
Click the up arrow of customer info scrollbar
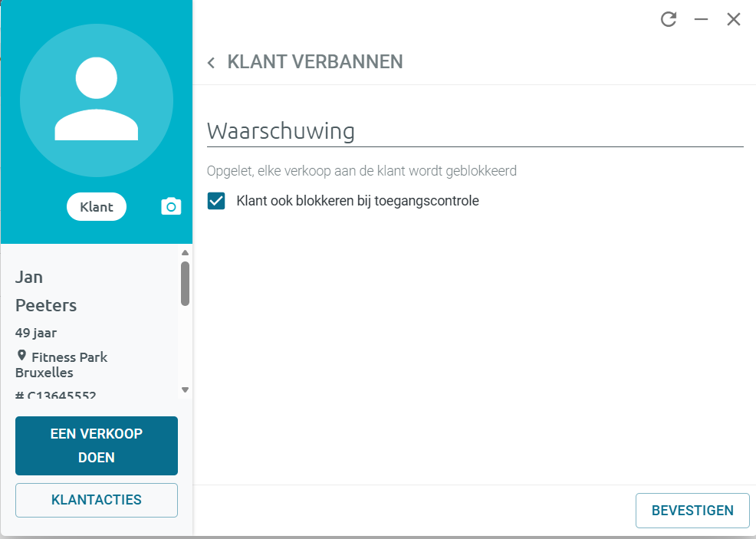coord(185,252)
